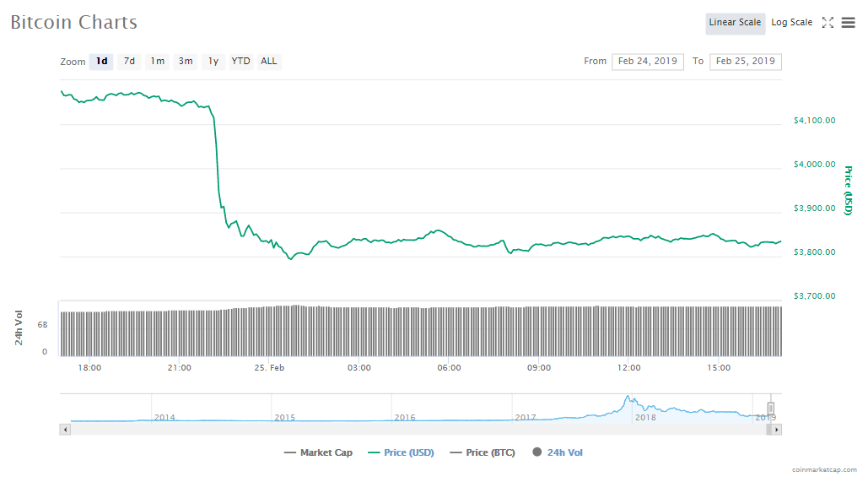Viewport: 868px width, 482px height.
Task: Switch to Linear Scale
Action: 735,23
